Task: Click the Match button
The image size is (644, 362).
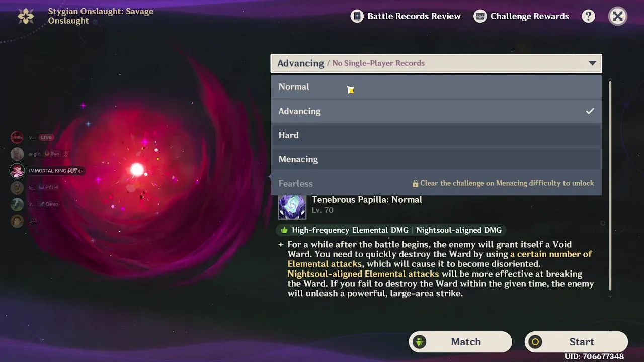Action: coord(460,342)
